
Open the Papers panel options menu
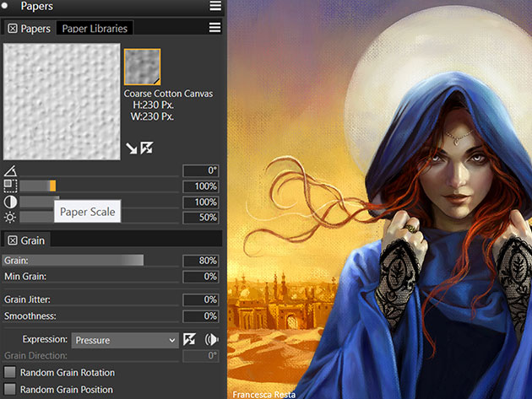pyautogui.click(x=214, y=28)
